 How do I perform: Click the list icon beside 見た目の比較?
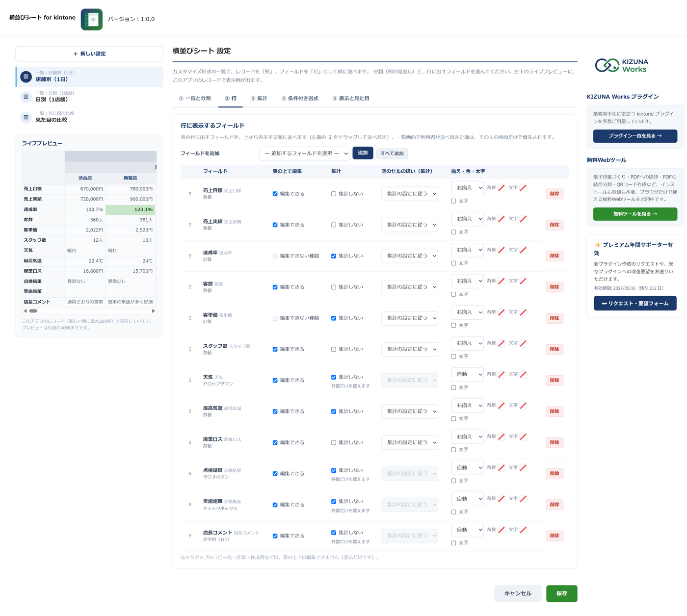(x=26, y=117)
